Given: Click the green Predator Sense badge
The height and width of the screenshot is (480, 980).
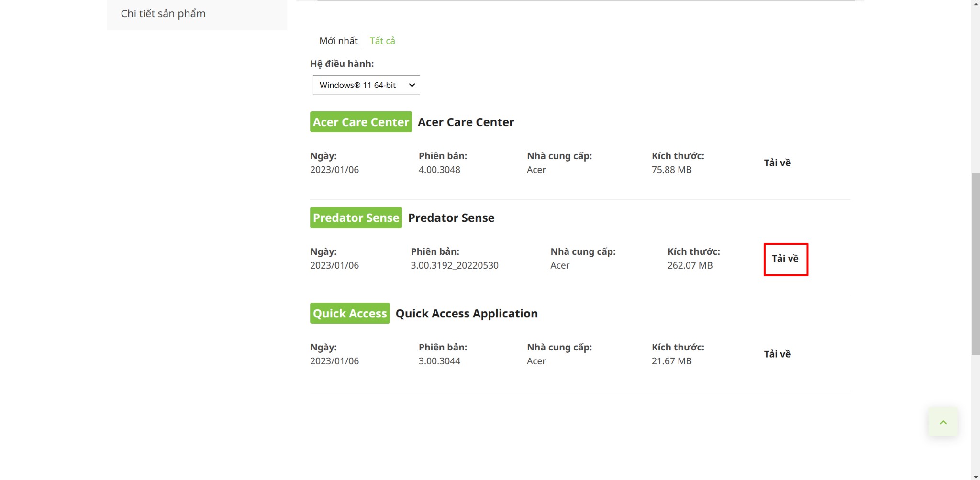Looking at the screenshot, I should coord(356,218).
